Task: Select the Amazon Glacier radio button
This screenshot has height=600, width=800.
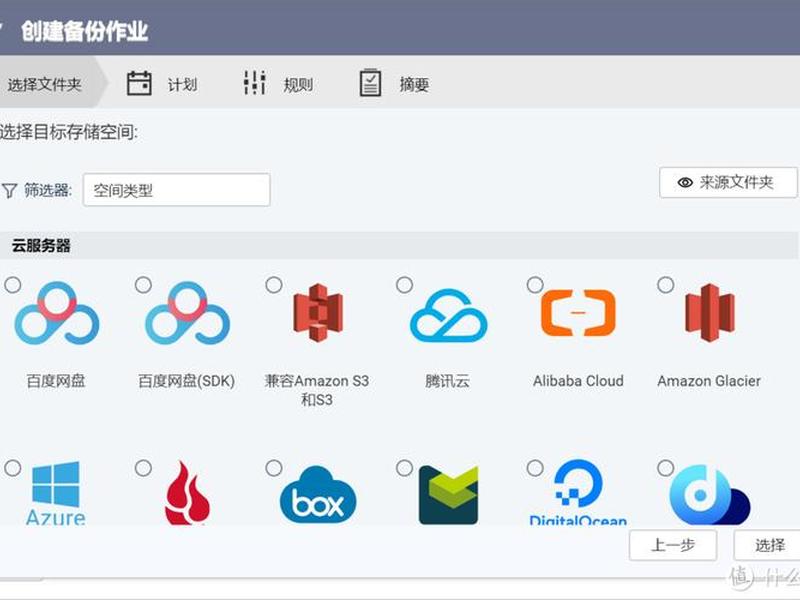Action: [x=666, y=285]
